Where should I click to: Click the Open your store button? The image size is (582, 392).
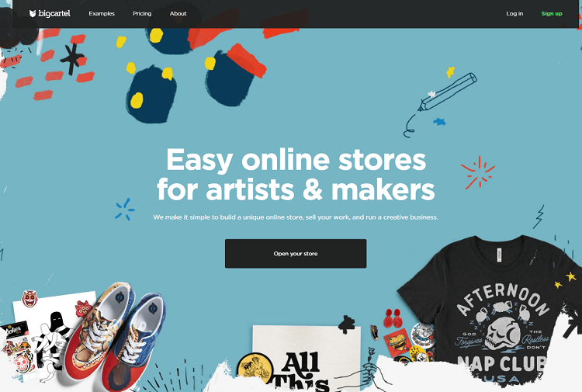[296, 254]
